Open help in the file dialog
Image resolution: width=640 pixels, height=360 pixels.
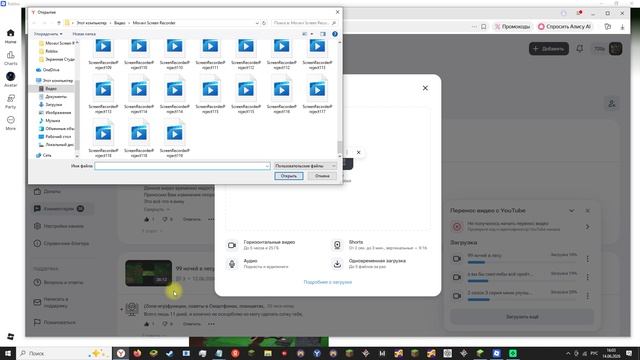tap(335, 34)
